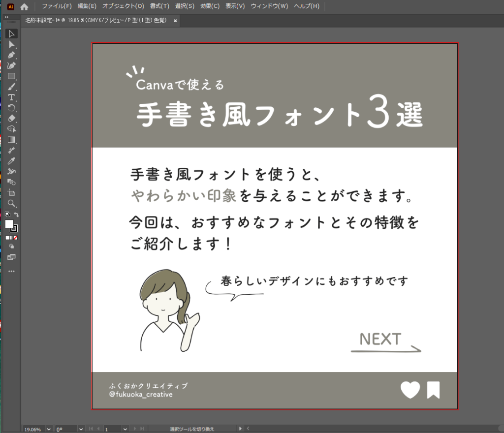
Task: Change the screen mode
Action: [x=12, y=257]
